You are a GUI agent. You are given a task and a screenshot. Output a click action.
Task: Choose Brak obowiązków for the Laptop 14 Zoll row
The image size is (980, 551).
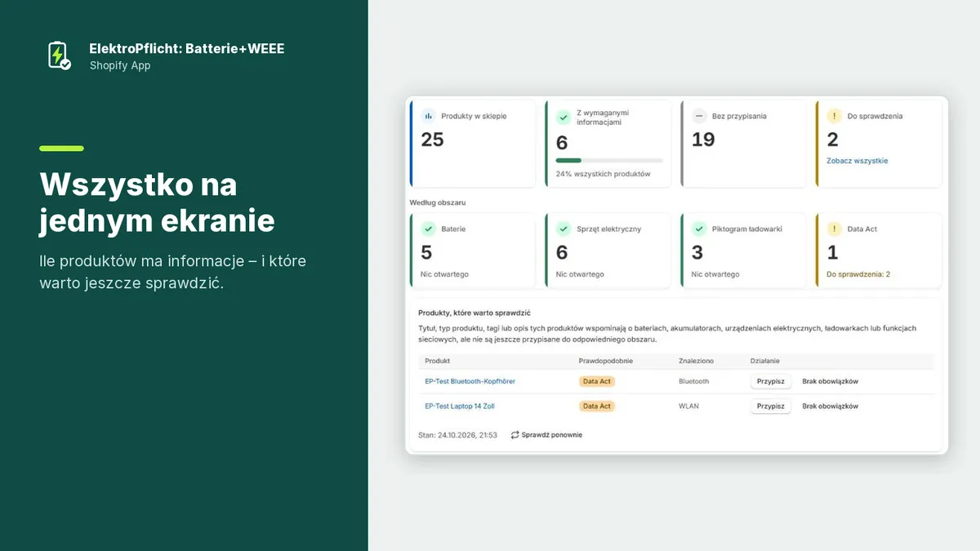pyautogui.click(x=830, y=406)
